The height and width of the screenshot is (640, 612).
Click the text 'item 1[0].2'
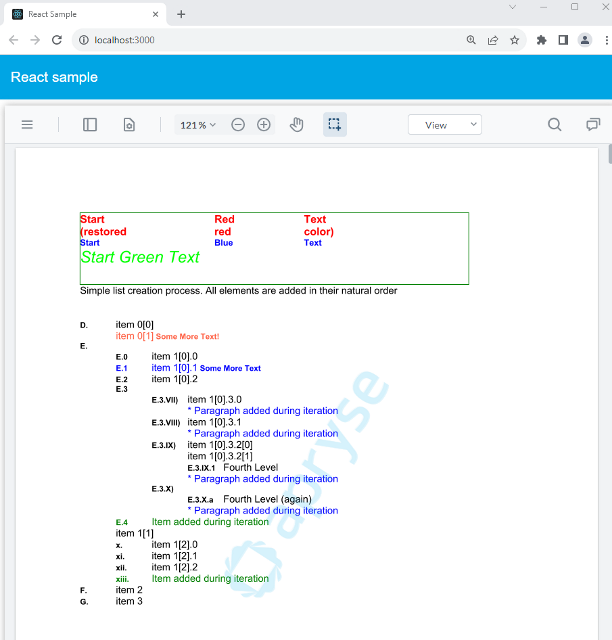pyautogui.click(x=174, y=379)
